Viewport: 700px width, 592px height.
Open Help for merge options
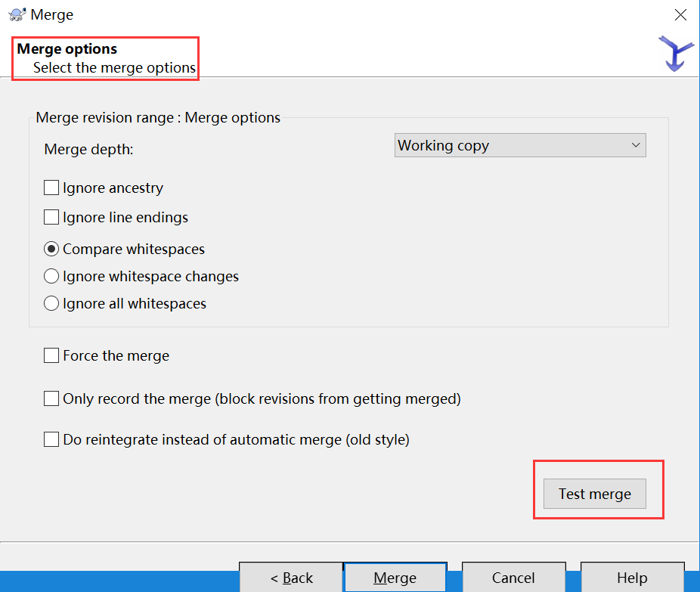coord(632,578)
